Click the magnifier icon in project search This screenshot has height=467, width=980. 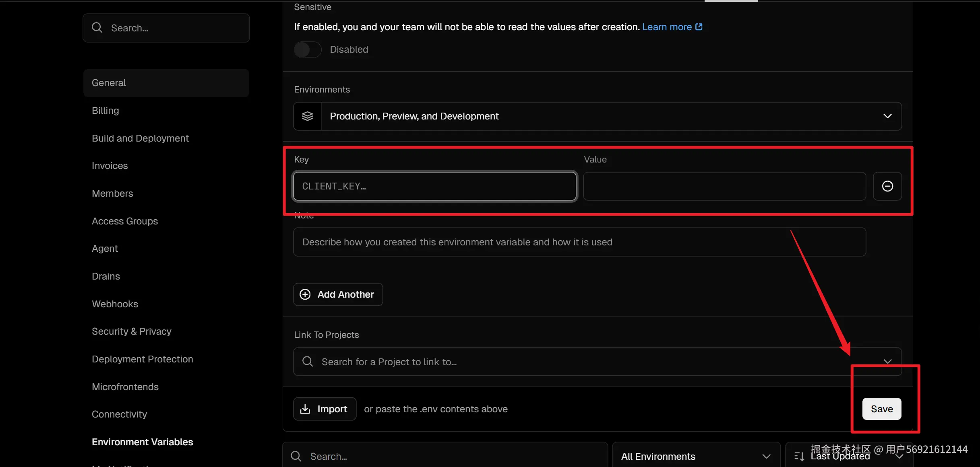(308, 362)
